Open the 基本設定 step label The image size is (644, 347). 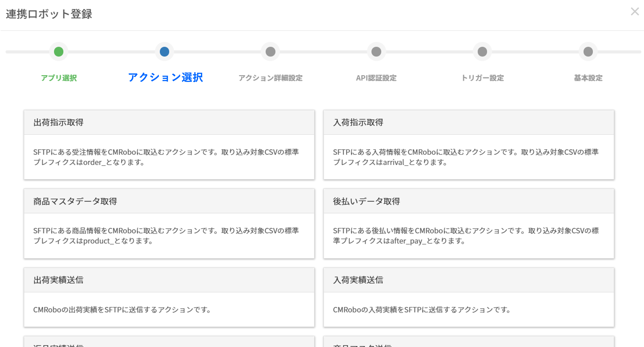(x=588, y=78)
